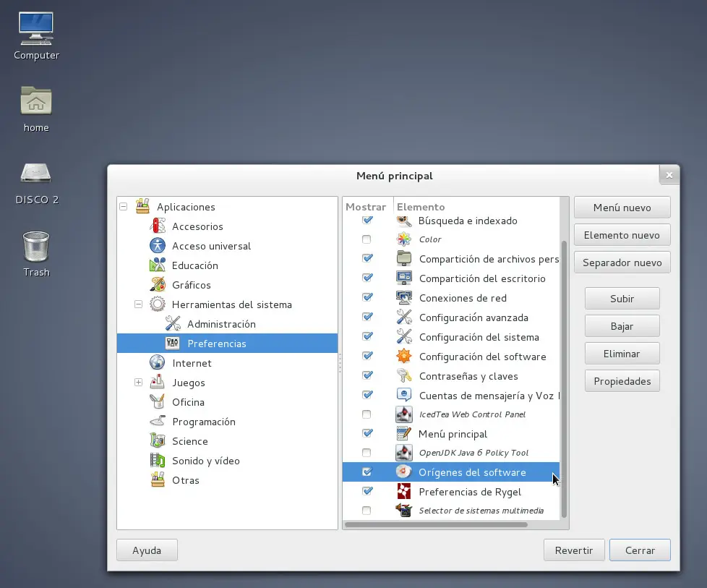
Task: Click the Orígenes del software disc icon
Action: pos(403,472)
